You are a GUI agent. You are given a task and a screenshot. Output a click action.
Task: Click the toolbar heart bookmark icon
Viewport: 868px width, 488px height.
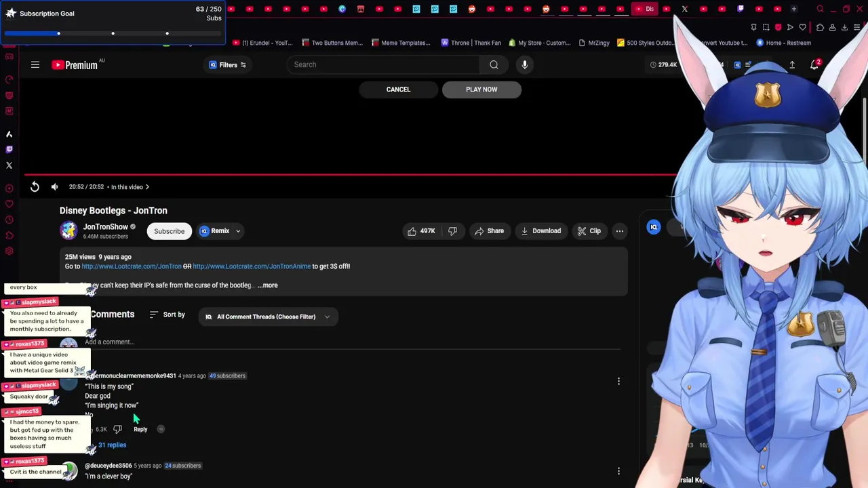coord(802,28)
